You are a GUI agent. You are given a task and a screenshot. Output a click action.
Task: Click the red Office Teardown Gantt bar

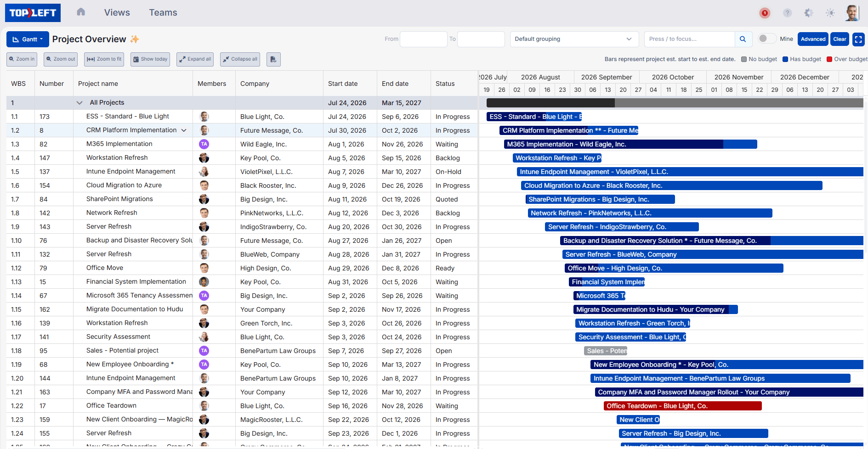682,406
